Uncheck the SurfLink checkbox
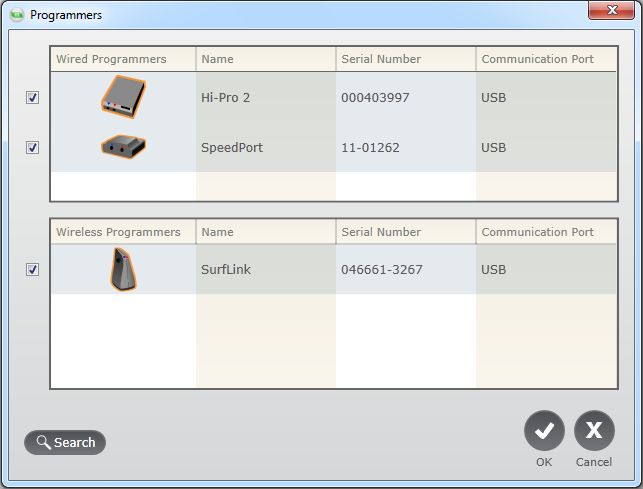 point(32,270)
